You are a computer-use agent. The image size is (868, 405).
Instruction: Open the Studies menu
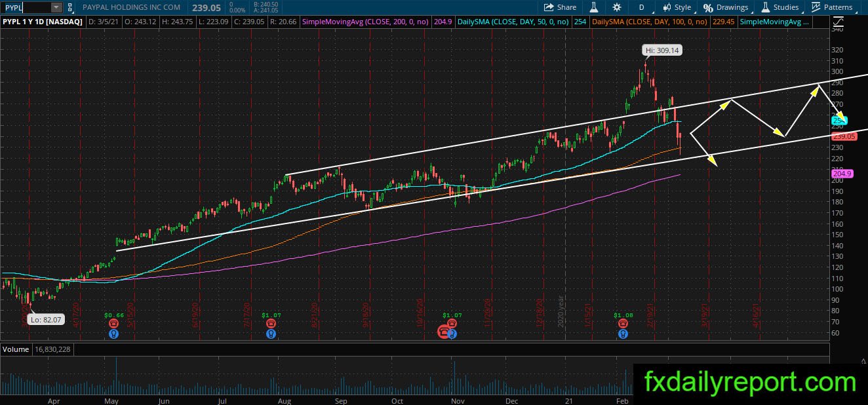[779, 7]
